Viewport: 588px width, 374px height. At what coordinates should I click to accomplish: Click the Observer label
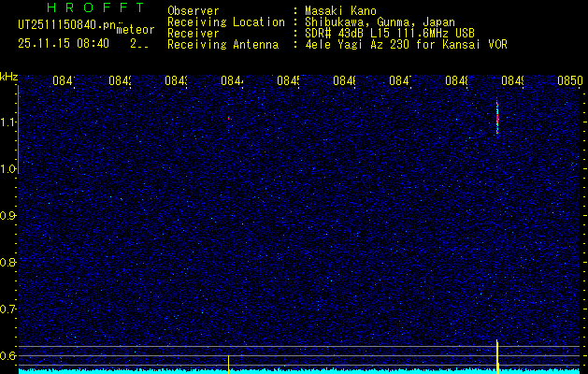[194, 10]
